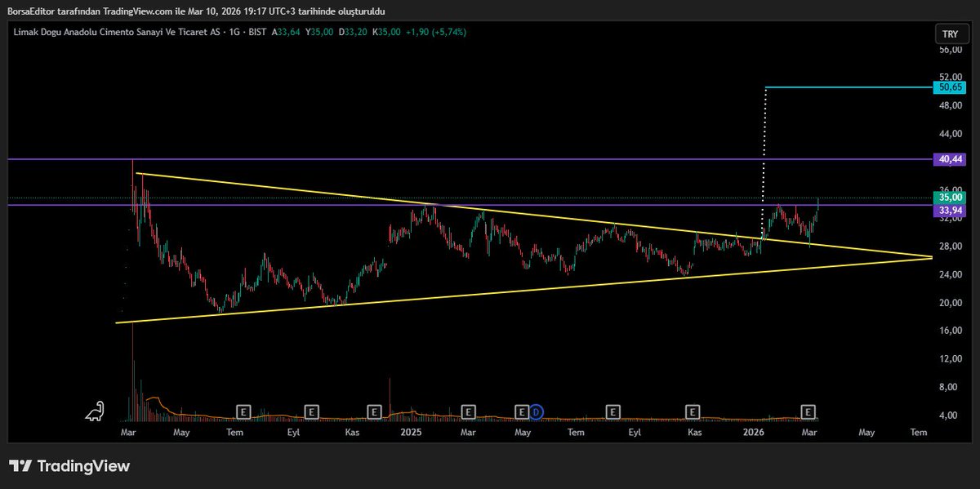
Task: Click the BorsaEditor TradingView.com creation caption
Action: [x=196, y=11]
